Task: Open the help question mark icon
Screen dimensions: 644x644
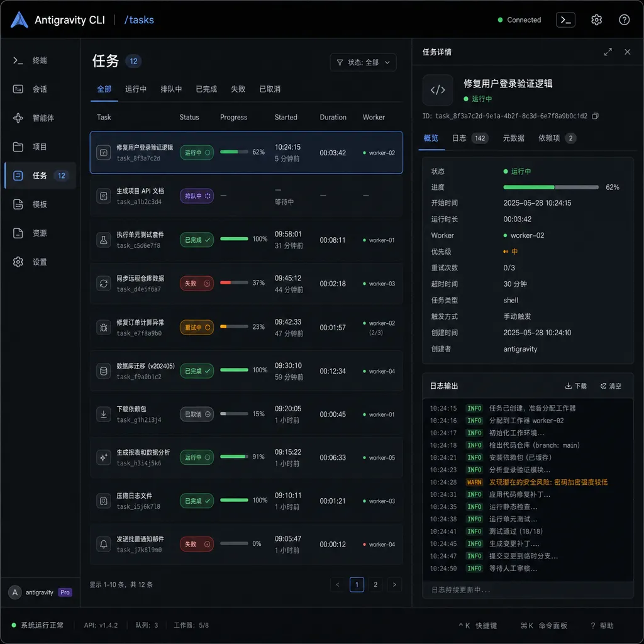Action: 624,19
